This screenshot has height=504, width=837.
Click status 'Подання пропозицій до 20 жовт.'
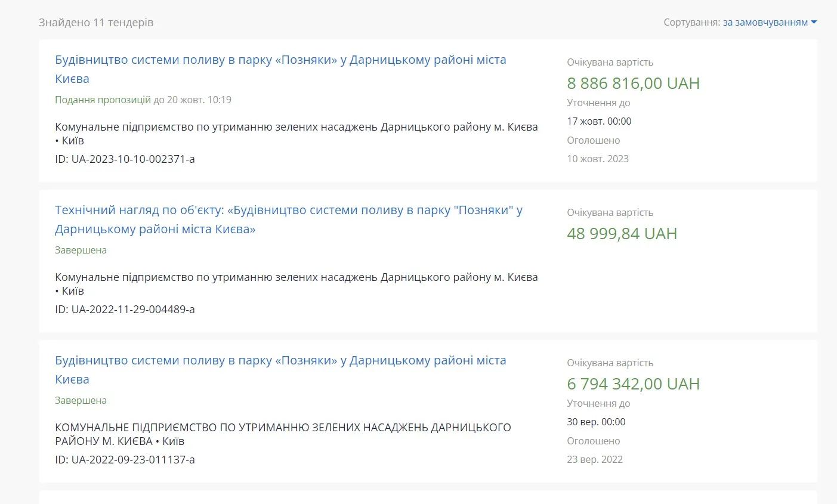coord(143,100)
